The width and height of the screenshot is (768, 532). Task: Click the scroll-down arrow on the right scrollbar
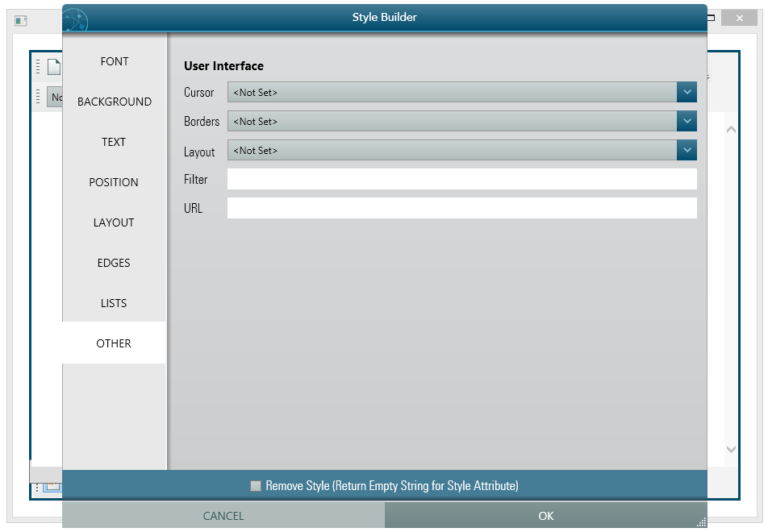(731, 450)
